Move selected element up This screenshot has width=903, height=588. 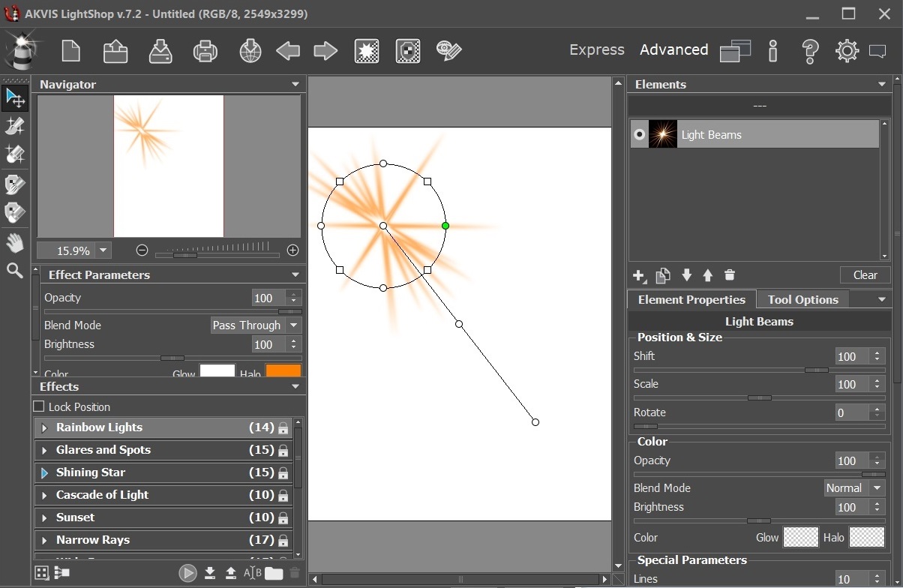click(x=708, y=276)
